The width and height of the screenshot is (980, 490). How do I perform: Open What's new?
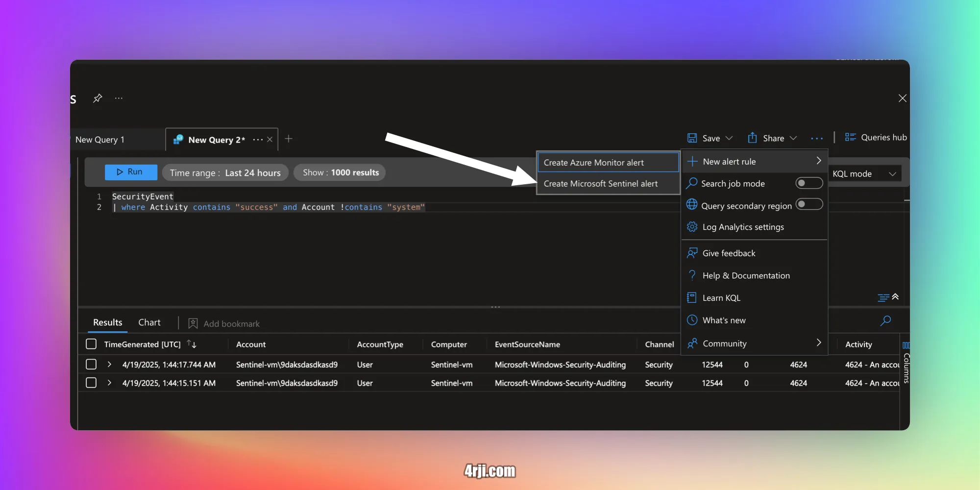723,320
